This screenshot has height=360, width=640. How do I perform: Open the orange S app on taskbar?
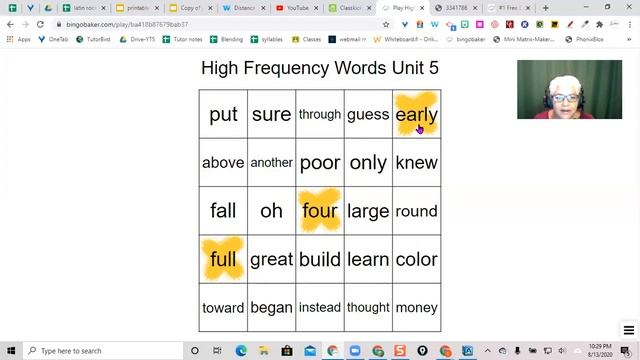[400, 351]
